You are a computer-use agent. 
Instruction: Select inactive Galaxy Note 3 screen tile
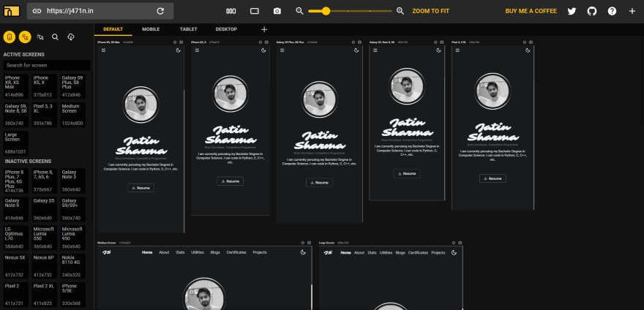point(73,181)
